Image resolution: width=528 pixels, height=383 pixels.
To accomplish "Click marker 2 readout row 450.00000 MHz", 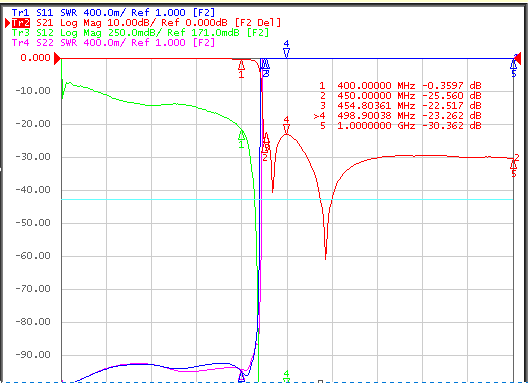I will 400,96.
